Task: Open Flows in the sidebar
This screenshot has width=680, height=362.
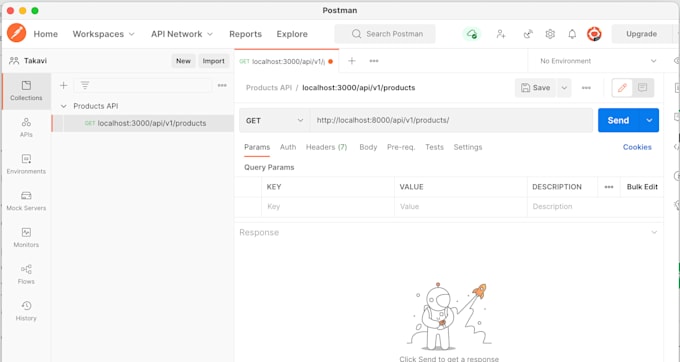Action: coord(26,274)
